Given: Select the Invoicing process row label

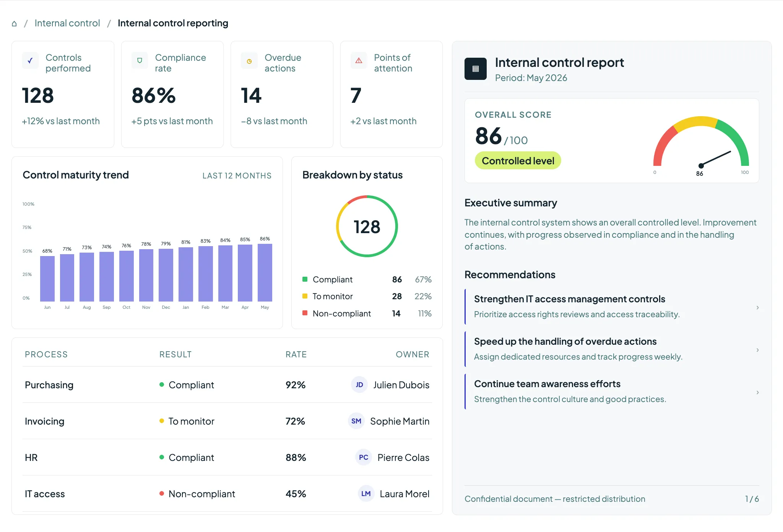Looking at the screenshot, I should (x=45, y=421).
